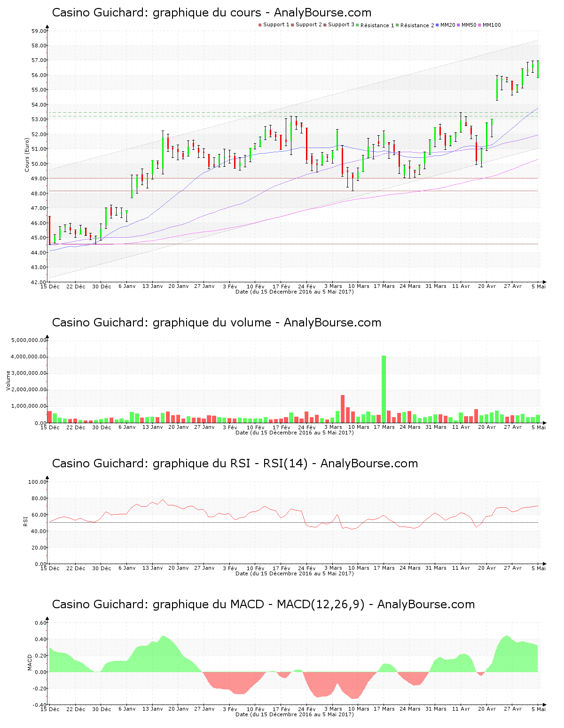This screenshot has height=728, width=564.
Task: Select the Support 1 legend entry
Action: 274,25
